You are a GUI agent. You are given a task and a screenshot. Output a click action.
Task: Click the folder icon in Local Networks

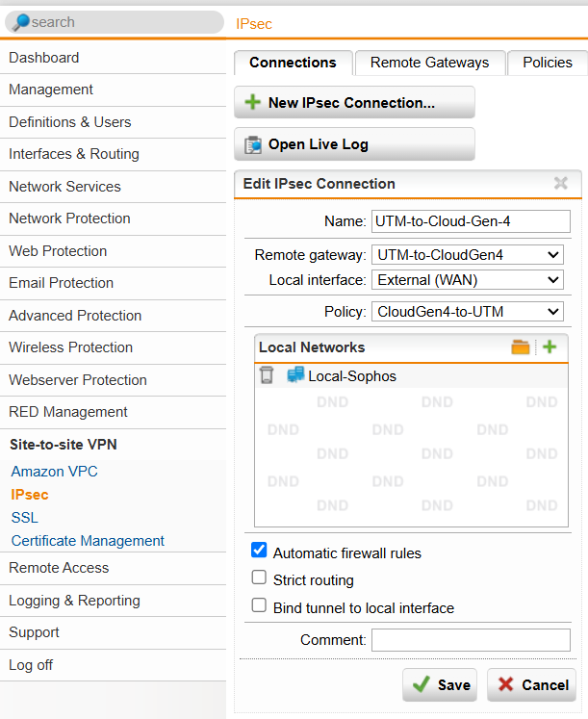[521, 347]
